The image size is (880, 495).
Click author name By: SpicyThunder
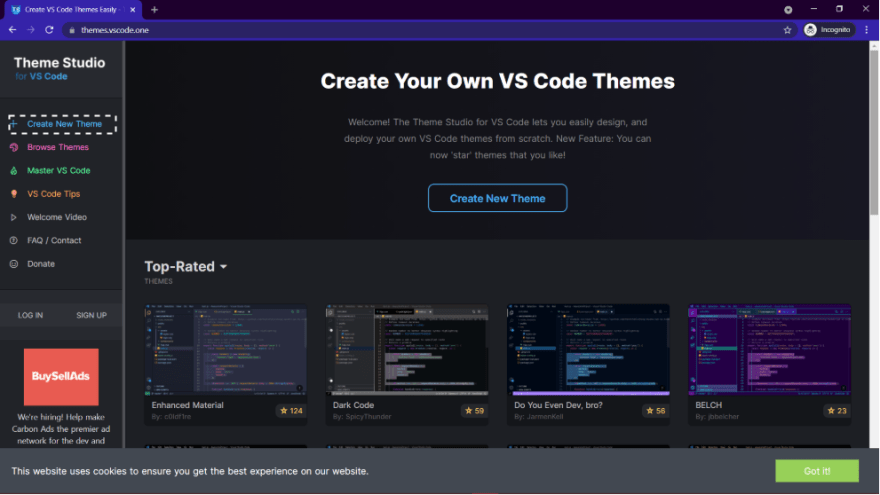[362, 417]
